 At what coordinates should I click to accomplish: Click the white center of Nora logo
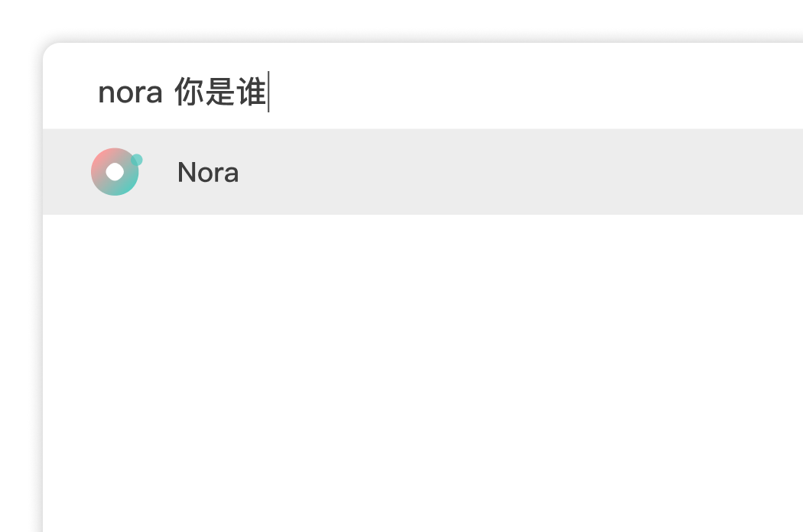115,172
